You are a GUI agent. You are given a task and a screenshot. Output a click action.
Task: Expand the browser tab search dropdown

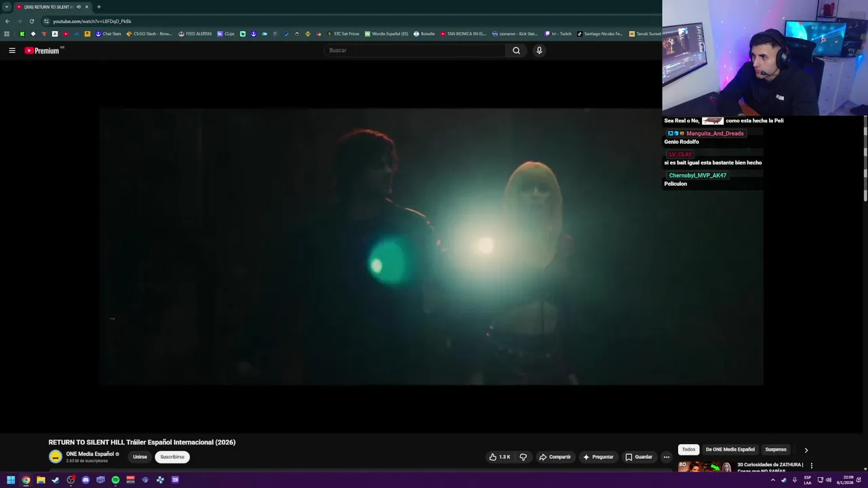(6, 7)
